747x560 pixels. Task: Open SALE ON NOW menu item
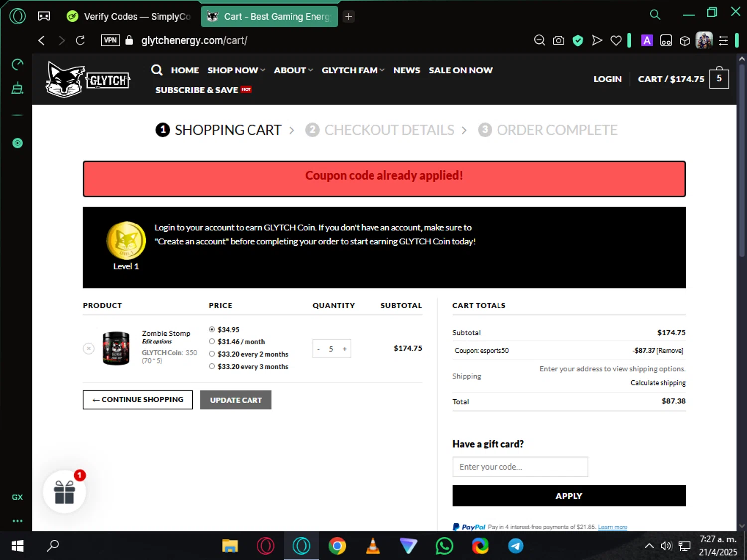pyautogui.click(x=461, y=70)
